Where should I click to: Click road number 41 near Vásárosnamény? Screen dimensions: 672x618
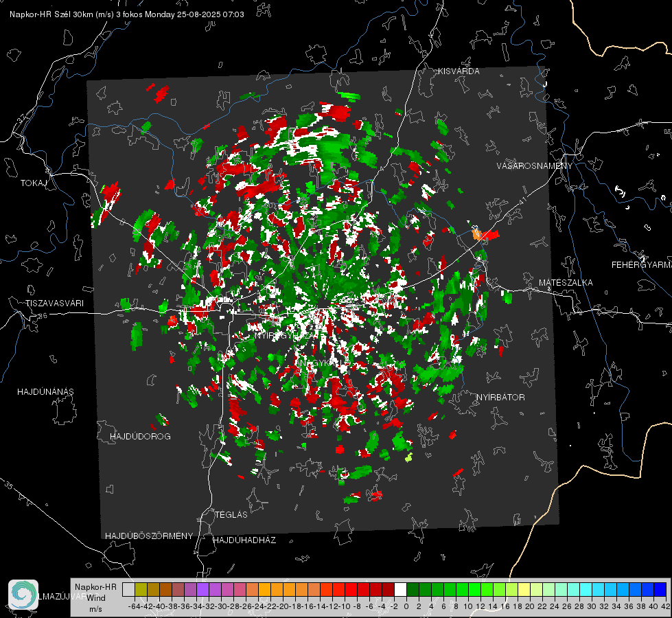click(522, 201)
